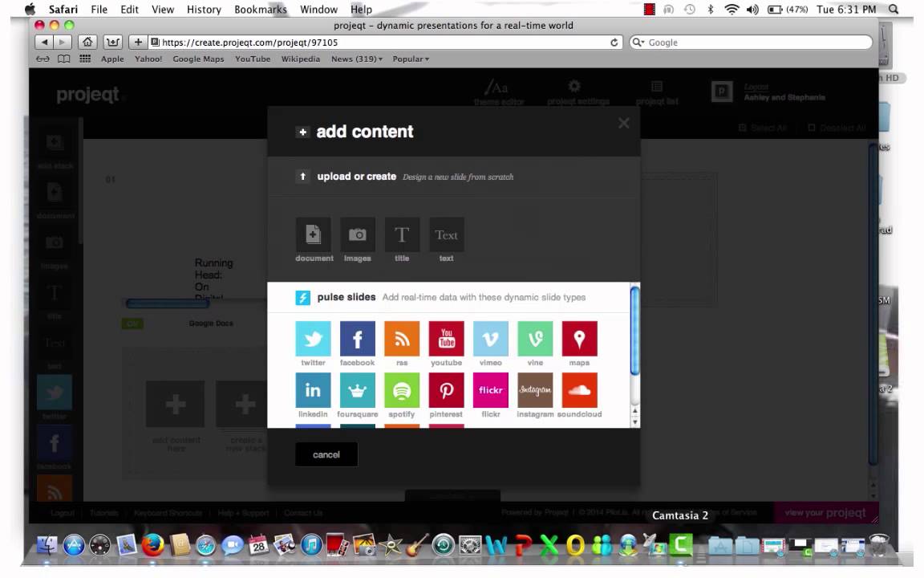Open the bookmarks book icon
Screen dimensions: 924x578
[x=63, y=59]
